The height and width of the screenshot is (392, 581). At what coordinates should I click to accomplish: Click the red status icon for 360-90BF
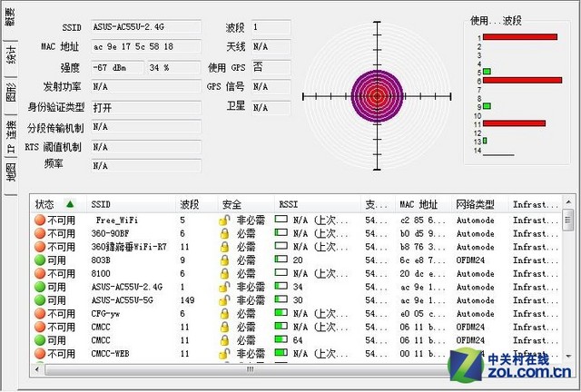40,233
